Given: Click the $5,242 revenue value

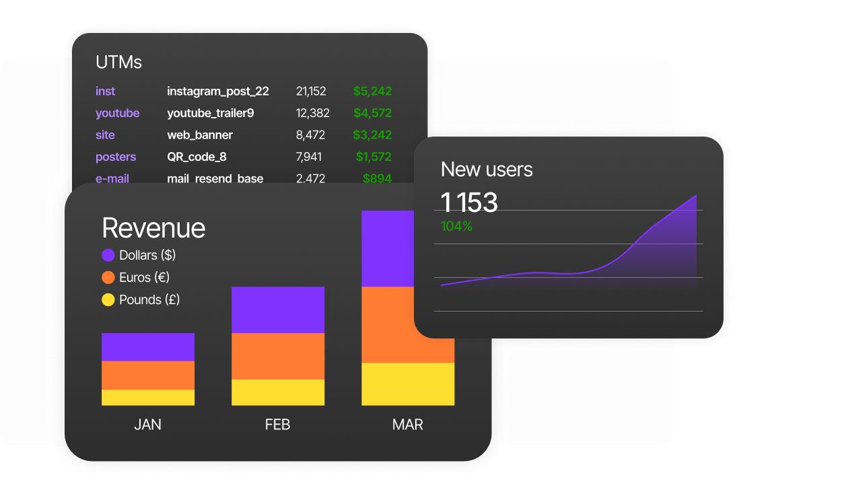Looking at the screenshot, I should click(x=372, y=92).
